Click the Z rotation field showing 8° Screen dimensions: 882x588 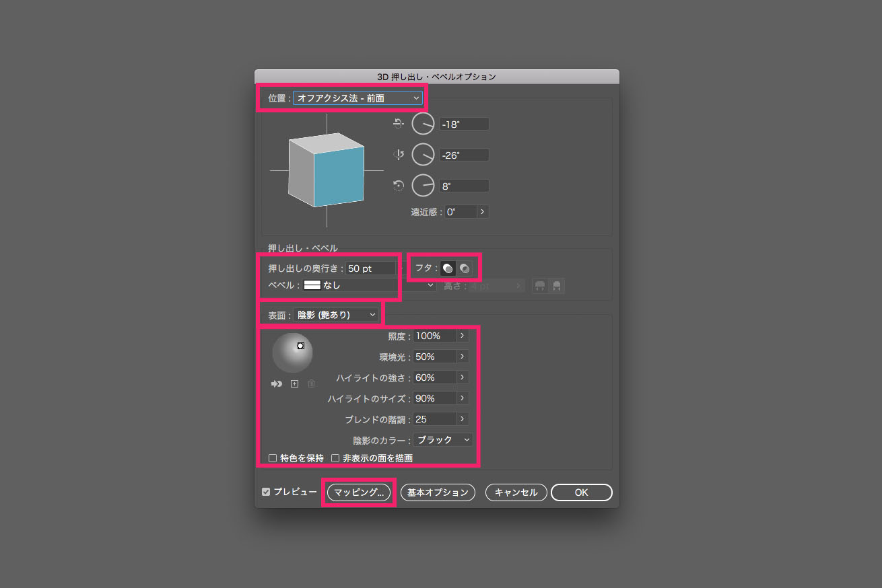pyautogui.click(x=464, y=186)
